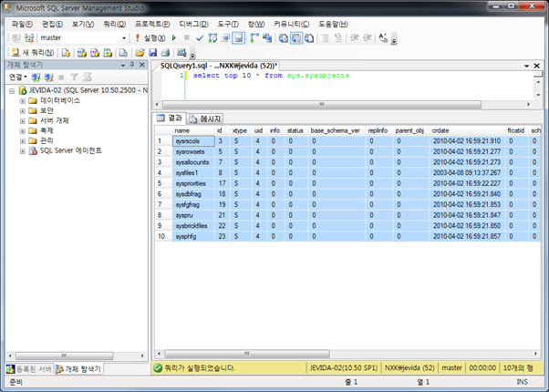
Task: Open the Query Options icon
Action: tap(225, 37)
